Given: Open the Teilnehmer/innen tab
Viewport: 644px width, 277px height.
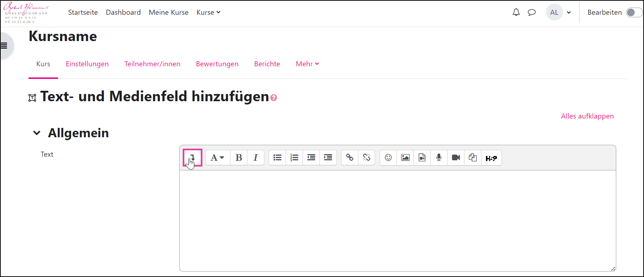Looking at the screenshot, I should coord(152,64).
